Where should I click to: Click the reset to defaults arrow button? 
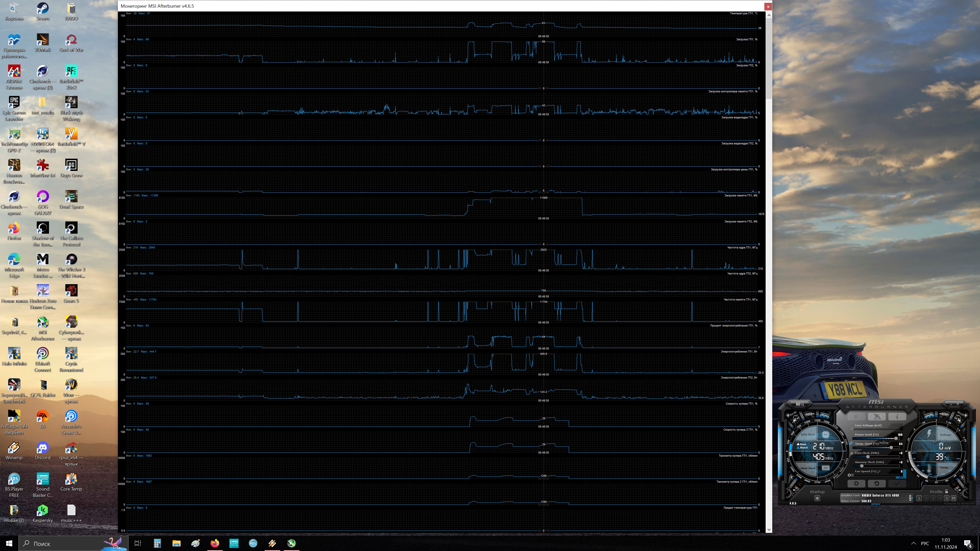[x=877, y=483]
